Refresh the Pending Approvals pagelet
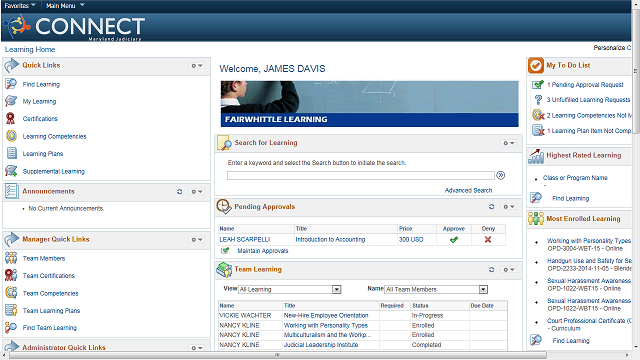Screen dimensions: 640x360 click(x=491, y=207)
